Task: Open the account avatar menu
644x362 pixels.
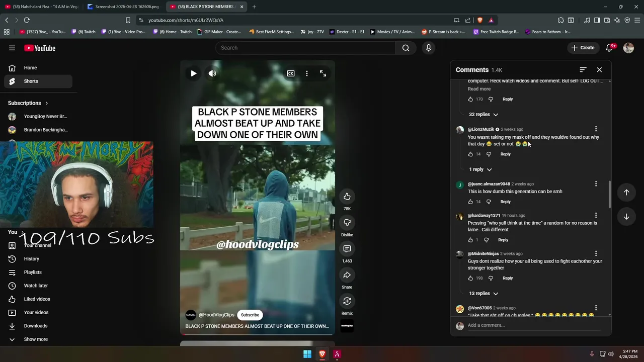Action: [x=628, y=48]
